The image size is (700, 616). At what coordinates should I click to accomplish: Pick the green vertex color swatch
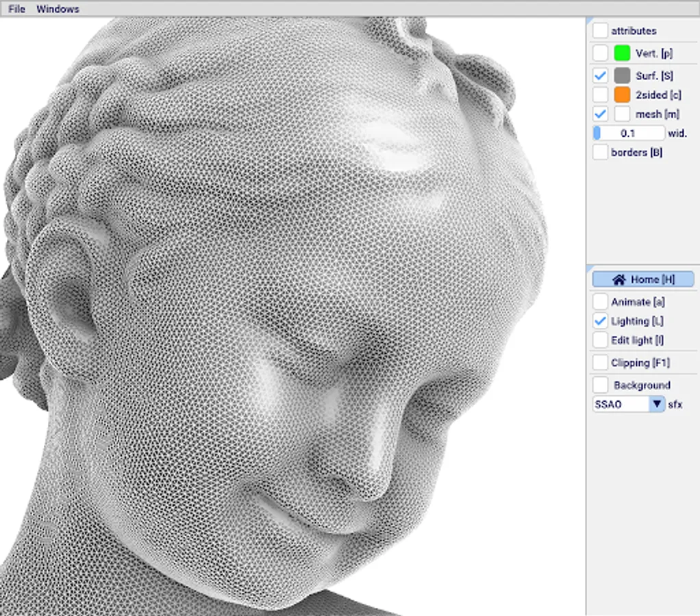622,53
